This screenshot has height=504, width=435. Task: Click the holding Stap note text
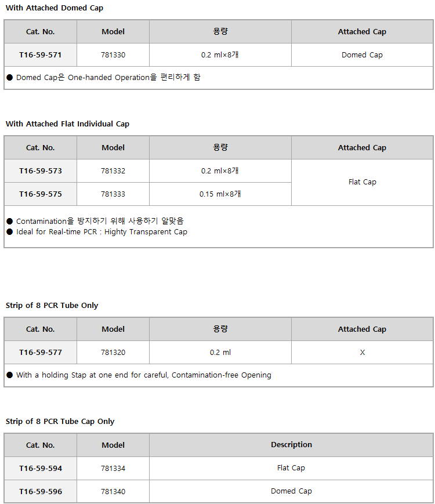click(x=144, y=375)
